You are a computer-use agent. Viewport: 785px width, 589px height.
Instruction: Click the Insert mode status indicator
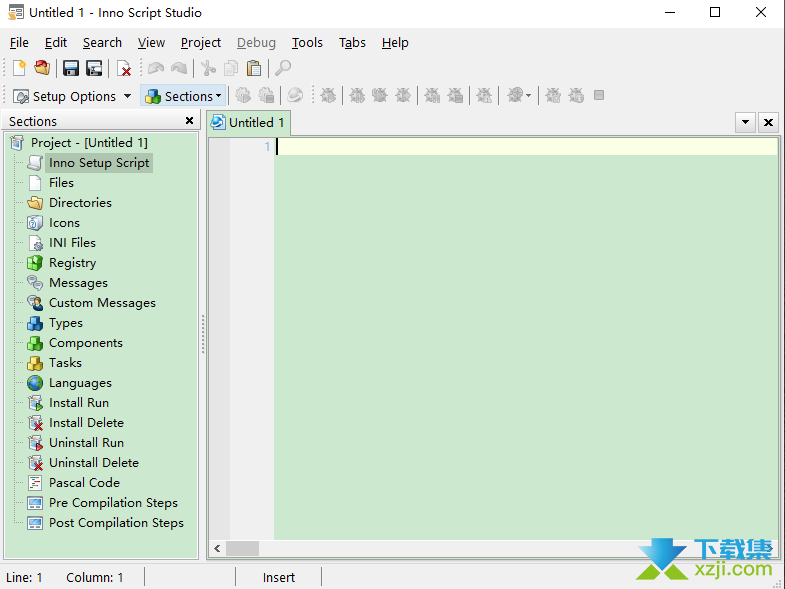279,577
